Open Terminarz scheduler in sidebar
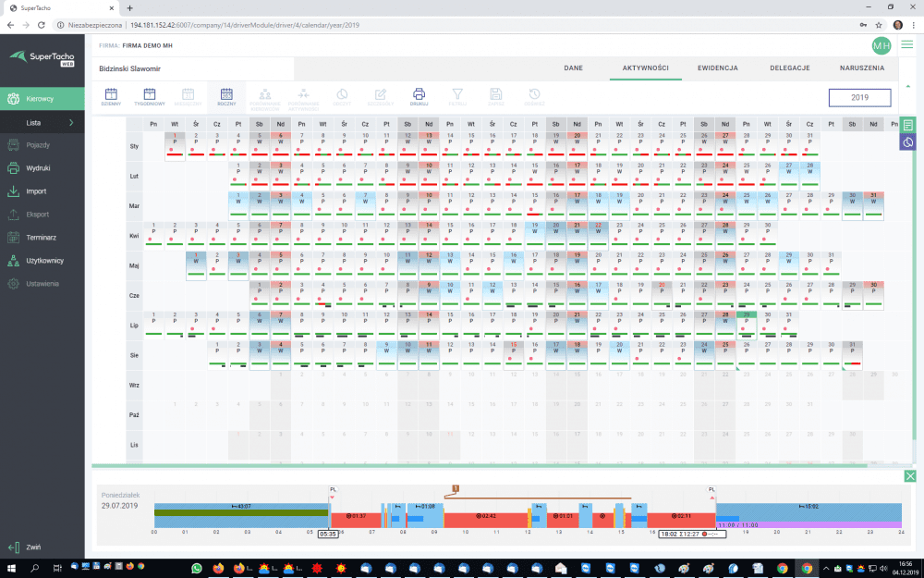 [x=42, y=238]
